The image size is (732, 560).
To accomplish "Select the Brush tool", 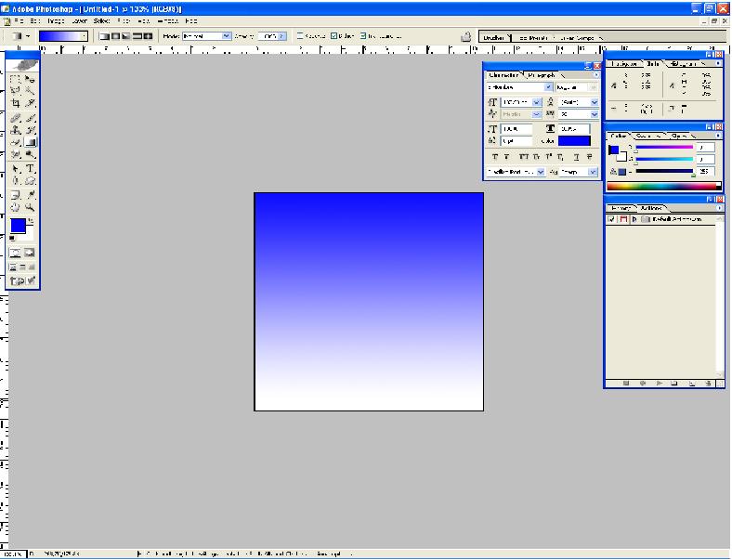I will click(30, 119).
